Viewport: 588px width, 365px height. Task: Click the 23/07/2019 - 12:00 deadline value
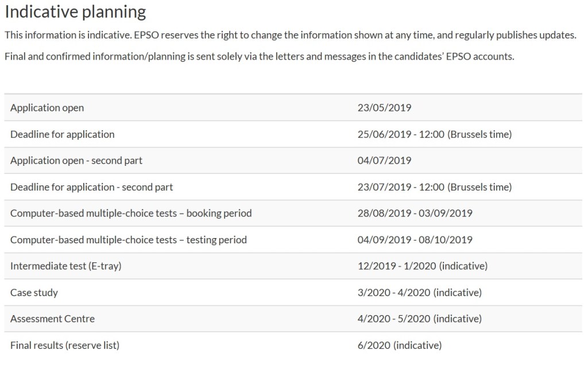coord(434,187)
